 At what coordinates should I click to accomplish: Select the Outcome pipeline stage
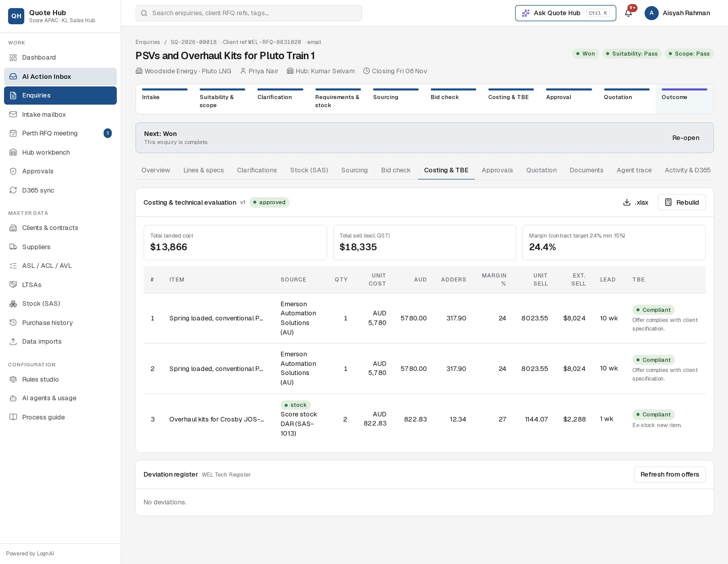[x=684, y=99]
